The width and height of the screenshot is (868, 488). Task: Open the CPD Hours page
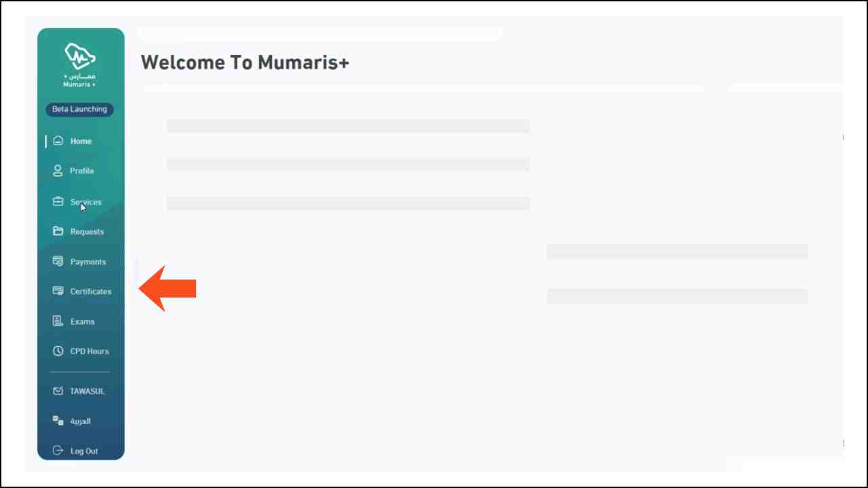click(90, 351)
